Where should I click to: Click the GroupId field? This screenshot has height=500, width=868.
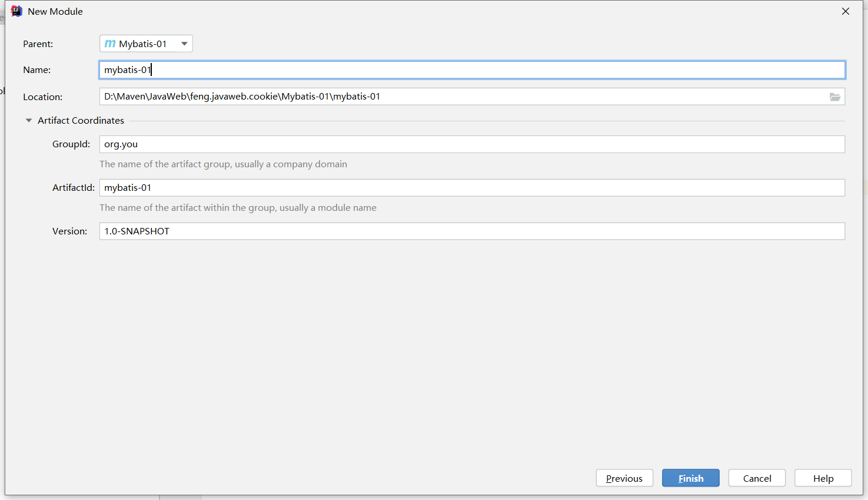[x=472, y=144]
